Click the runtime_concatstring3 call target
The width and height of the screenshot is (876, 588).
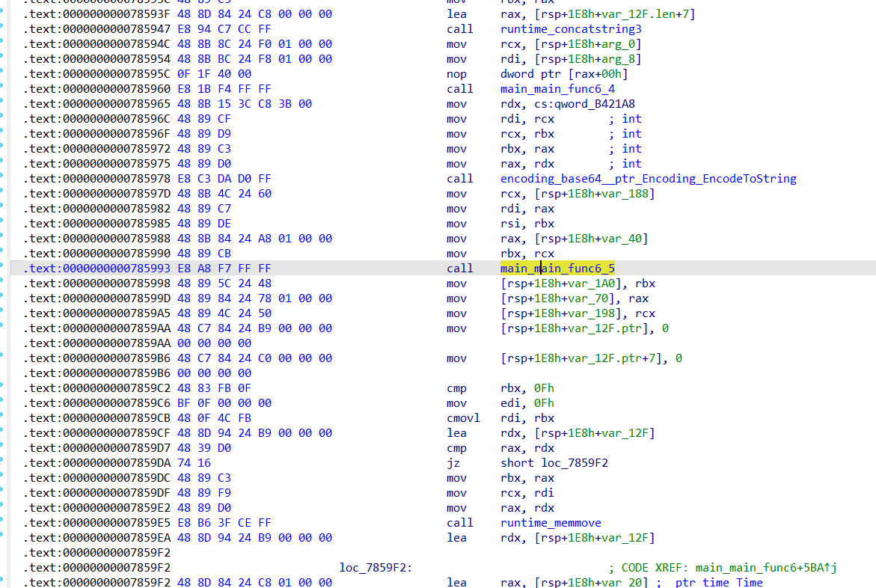pyautogui.click(x=571, y=29)
